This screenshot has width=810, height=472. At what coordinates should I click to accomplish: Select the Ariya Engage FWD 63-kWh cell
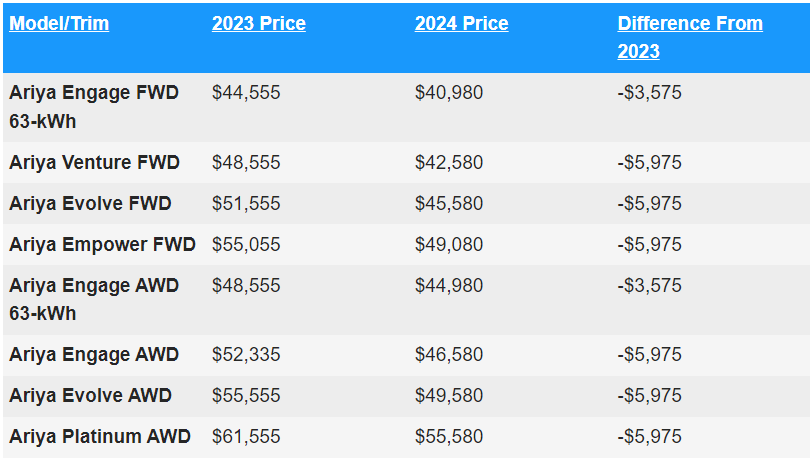94,107
